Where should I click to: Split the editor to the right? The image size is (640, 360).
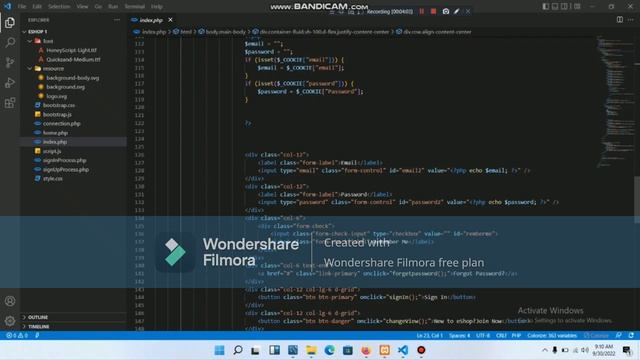point(620,20)
